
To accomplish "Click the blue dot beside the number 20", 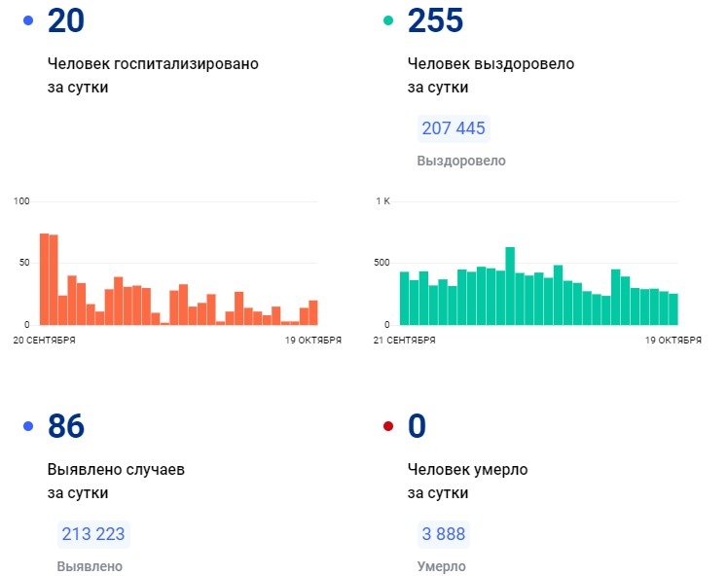I will click(28, 19).
